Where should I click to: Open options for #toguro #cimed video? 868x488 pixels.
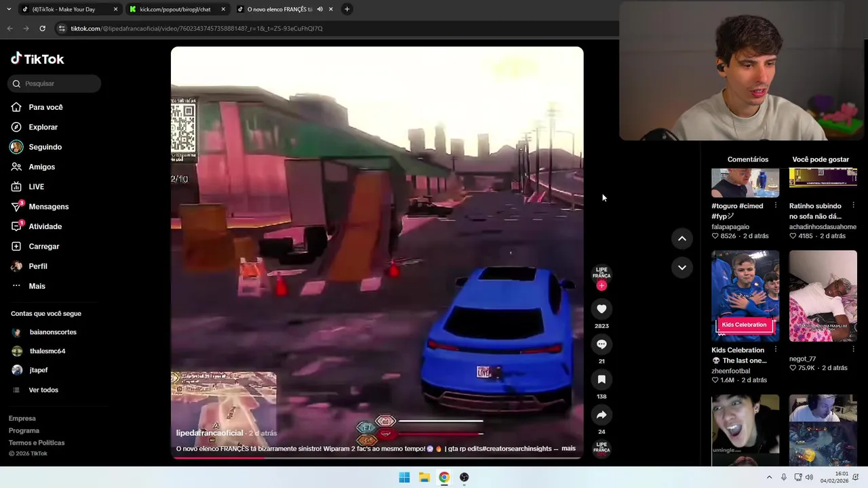click(x=776, y=205)
